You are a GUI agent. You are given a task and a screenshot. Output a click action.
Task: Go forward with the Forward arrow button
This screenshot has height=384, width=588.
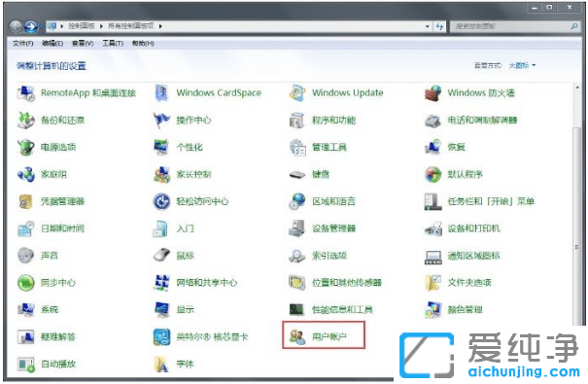pos(31,26)
